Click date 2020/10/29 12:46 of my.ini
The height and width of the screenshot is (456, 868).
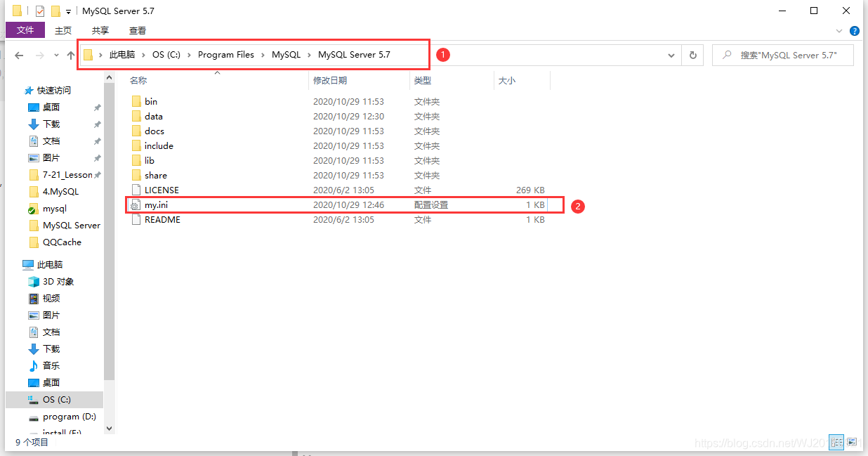[348, 205]
